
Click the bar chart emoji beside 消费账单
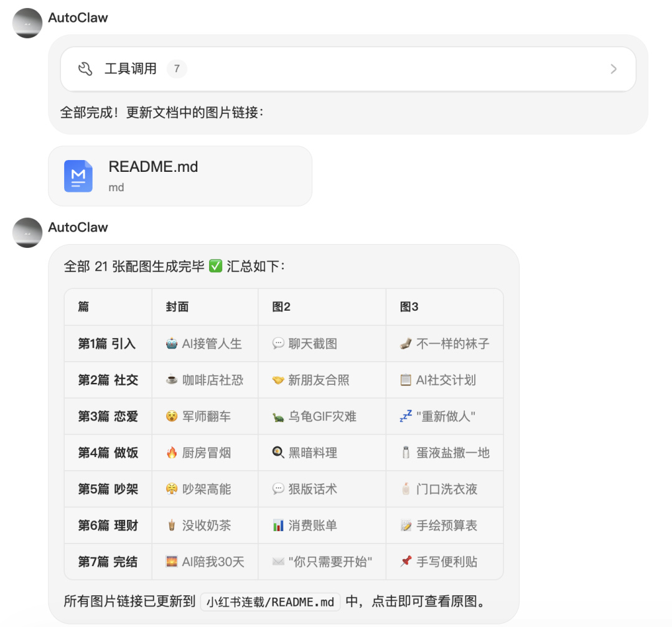(278, 526)
